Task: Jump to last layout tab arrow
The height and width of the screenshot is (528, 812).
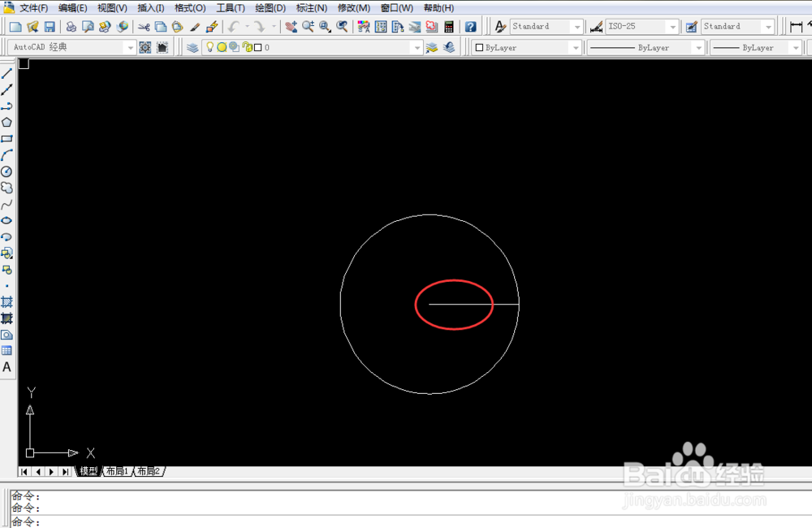Action: [x=65, y=471]
